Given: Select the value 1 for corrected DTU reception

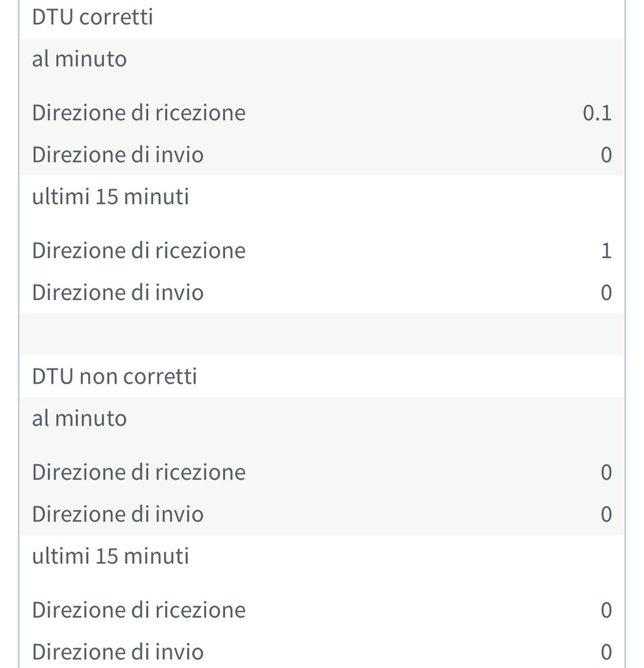Looking at the screenshot, I should click(x=606, y=251).
